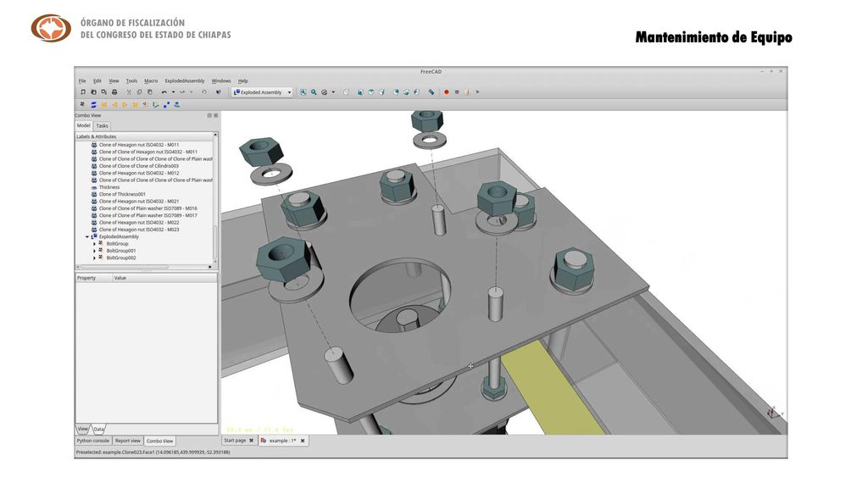Click the What's This help pointer icon
Viewport: 868px width, 488px height.
point(219,91)
